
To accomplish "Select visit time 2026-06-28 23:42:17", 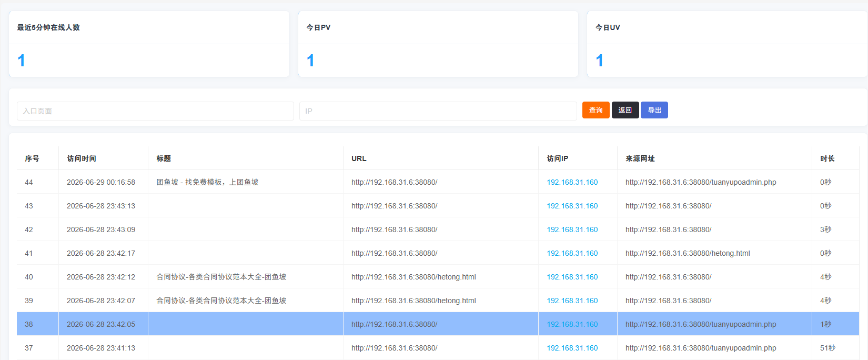I will [x=101, y=253].
